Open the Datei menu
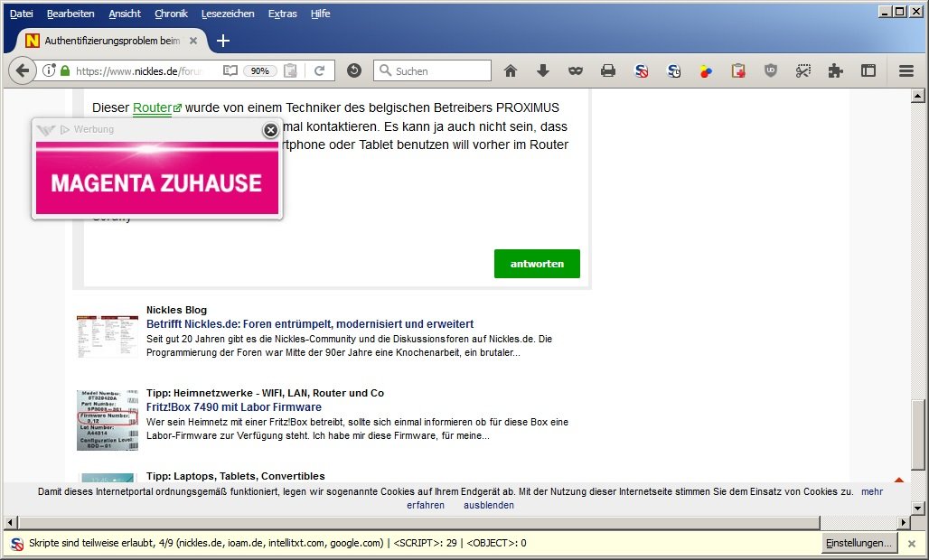The height and width of the screenshot is (560, 929). point(22,14)
